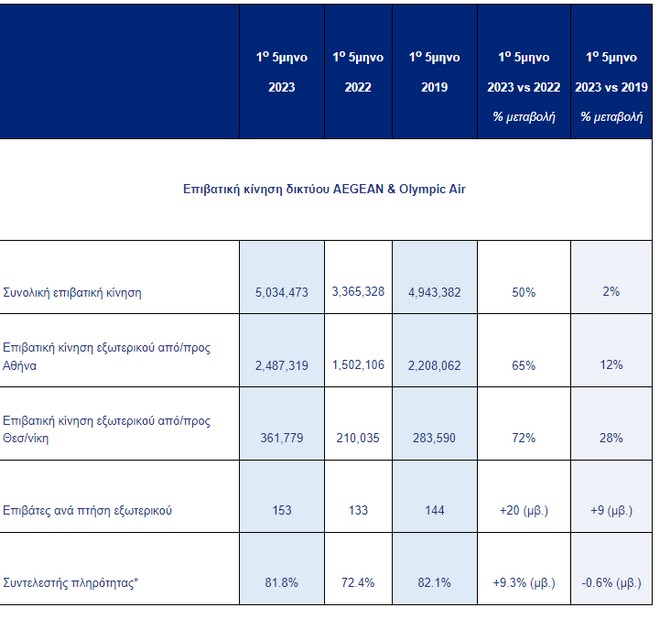The image size is (660, 619).
Task: Click the 2,208,062 cell
Action: pos(434,367)
